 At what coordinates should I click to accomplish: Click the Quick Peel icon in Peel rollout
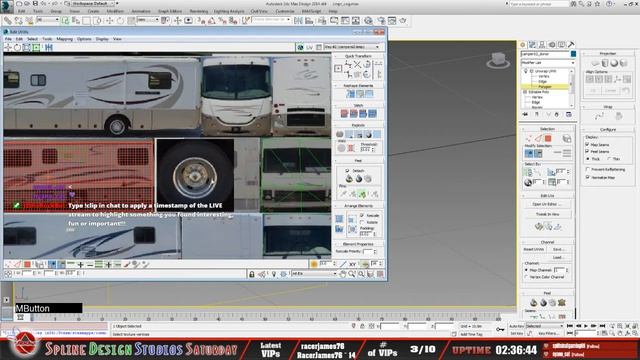tap(349, 179)
